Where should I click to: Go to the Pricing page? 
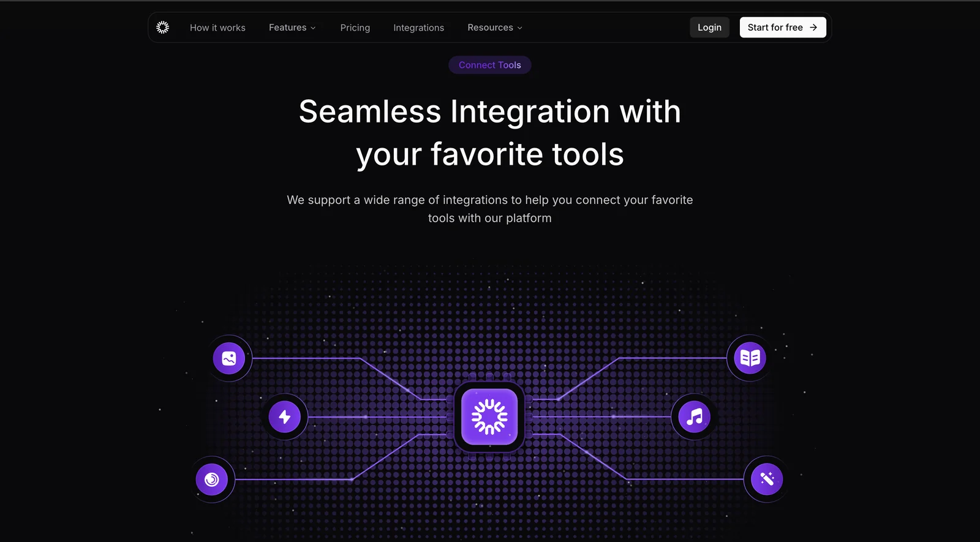tap(355, 28)
